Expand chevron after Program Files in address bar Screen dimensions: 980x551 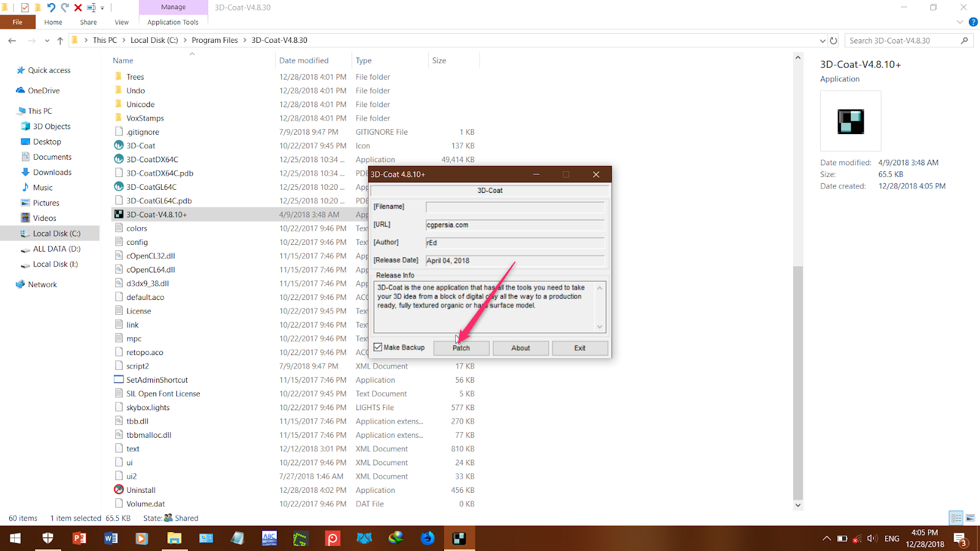(244, 40)
